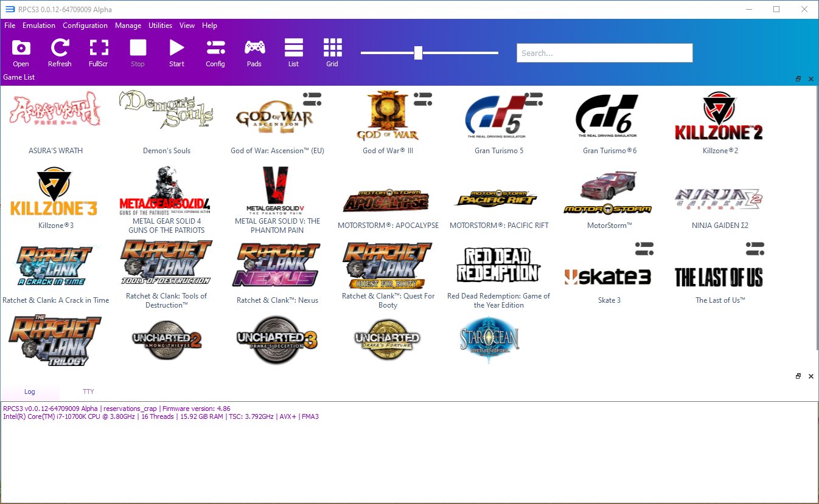Open a game file with the Open icon
Image resolution: width=819 pixels, height=504 pixels.
tap(20, 52)
